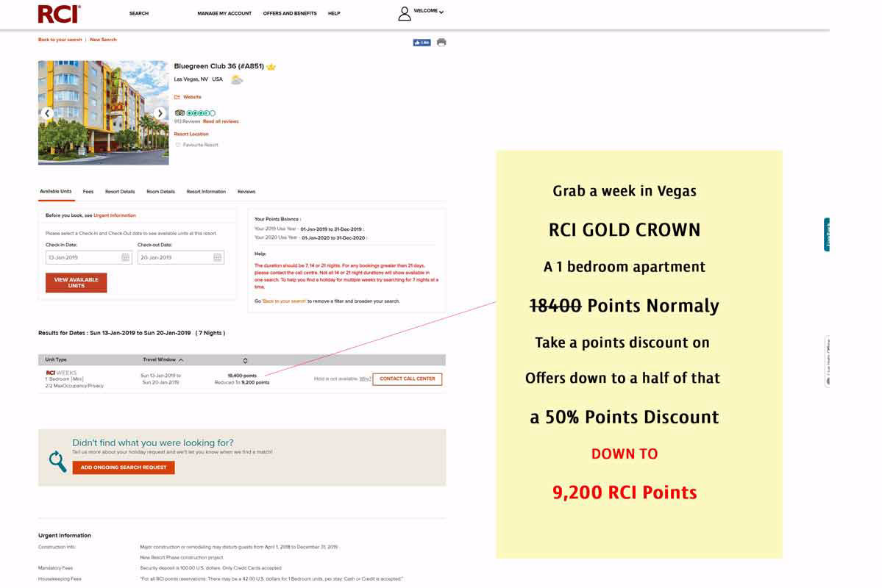Click the Unit Type column header
The height and width of the screenshot is (588, 882).
[x=56, y=359]
